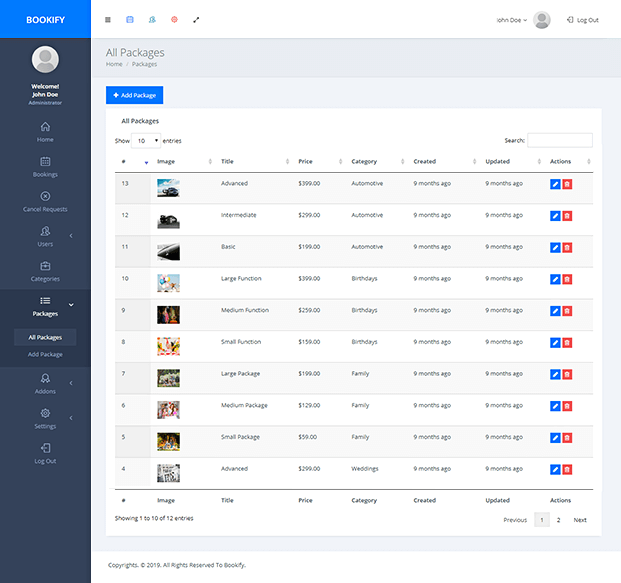The width and height of the screenshot is (621, 583).
Task: Delete the Medium Package row
Action: click(567, 406)
